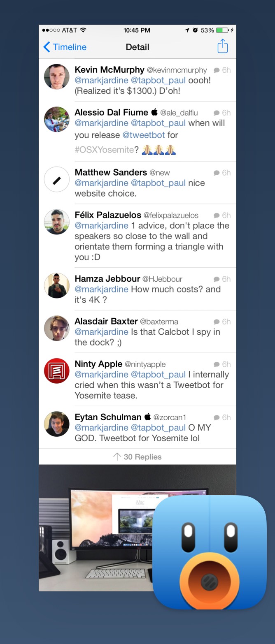Tap reply bubble on Kevin McMurphy's tweet
275x644 pixels.
click(x=217, y=70)
